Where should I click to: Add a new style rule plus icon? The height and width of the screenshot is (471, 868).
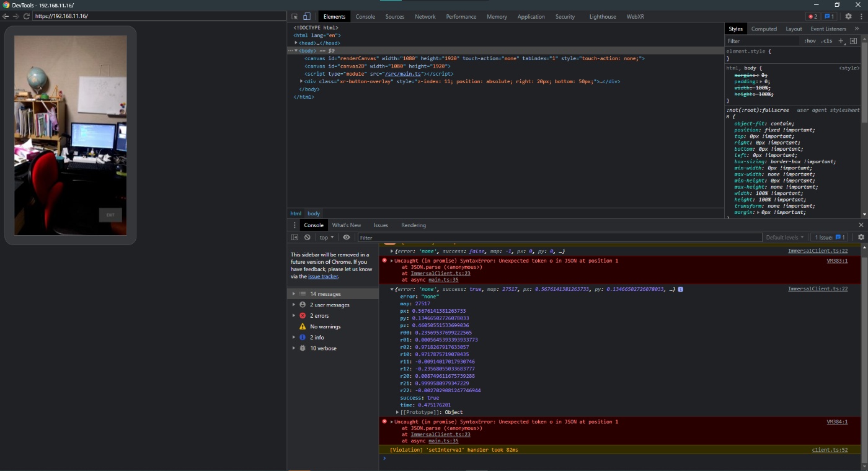click(841, 41)
